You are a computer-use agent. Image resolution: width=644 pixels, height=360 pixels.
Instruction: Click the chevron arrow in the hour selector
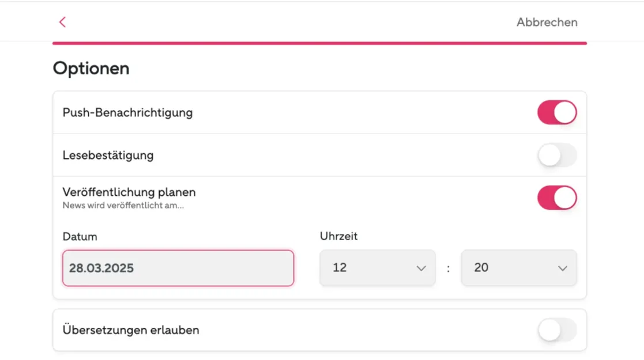(421, 268)
